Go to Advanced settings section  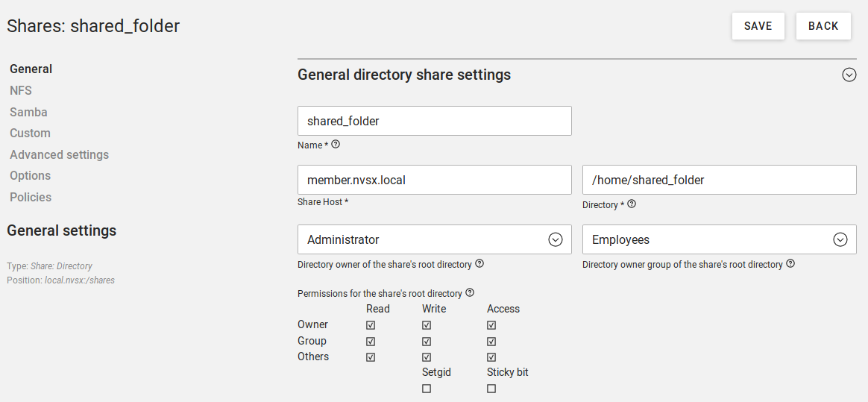pos(59,154)
